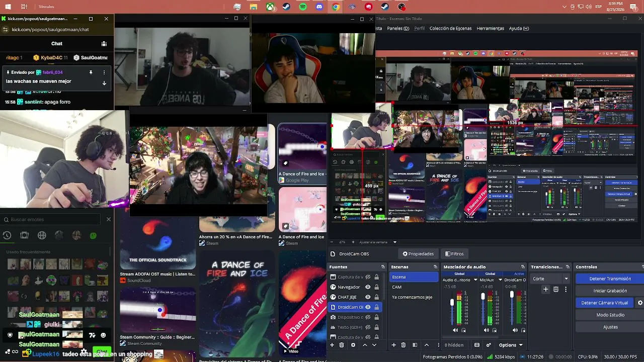This screenshot has width=644, height=362.
Task: Select the Ya comenzamos jeje scene
Action: (x=414, y=297)
